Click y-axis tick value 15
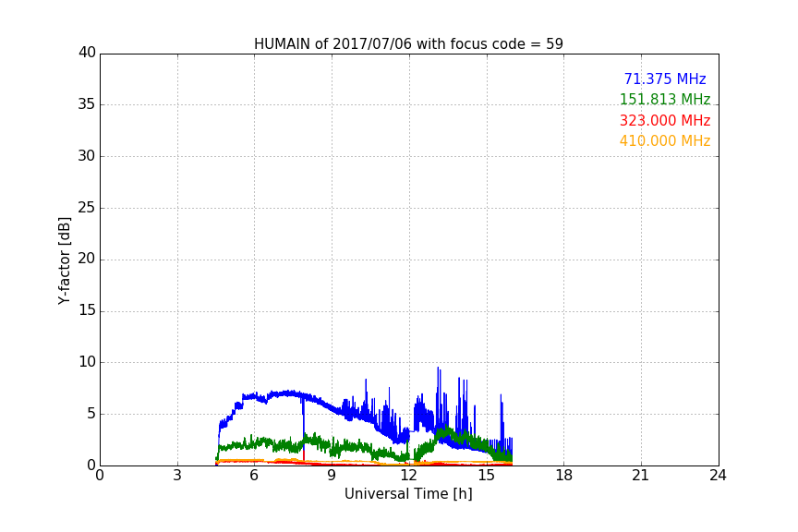This screenshot has height=532, width=798. click(x=87, y=310)
